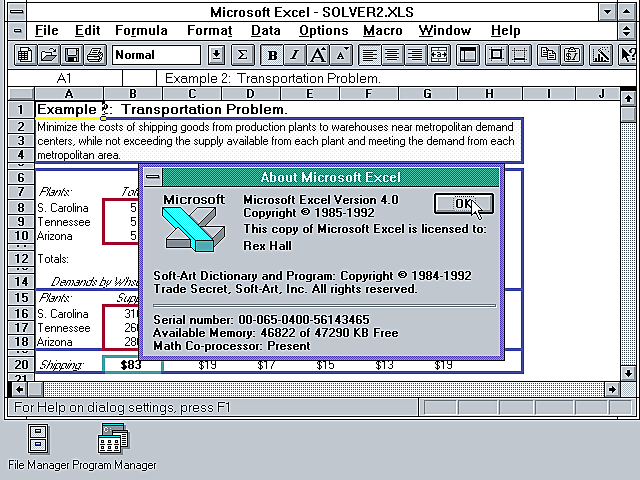Open the Macro menu
The height and width of the screenshot is (480, 640).
[382, 31]
